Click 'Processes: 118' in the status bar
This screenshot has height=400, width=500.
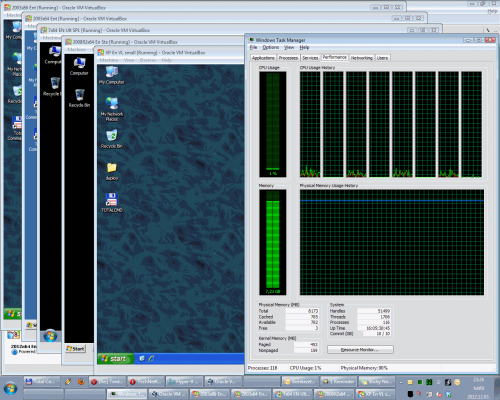point(263,368)
